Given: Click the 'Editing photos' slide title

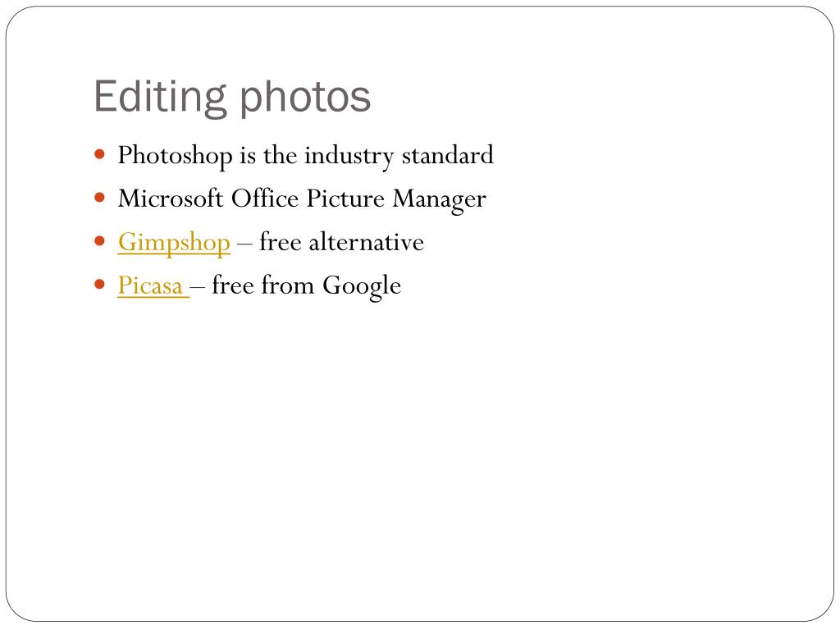Looking at the screenshot, I should [232, 97].
